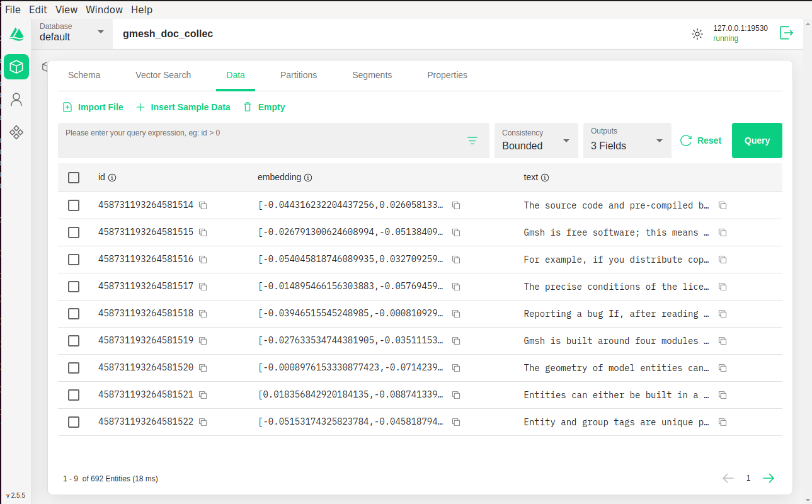The width and height of the screenshot is (812, 504).
Task: Click the disconnect logout icon
Action: tap(786, 33)
